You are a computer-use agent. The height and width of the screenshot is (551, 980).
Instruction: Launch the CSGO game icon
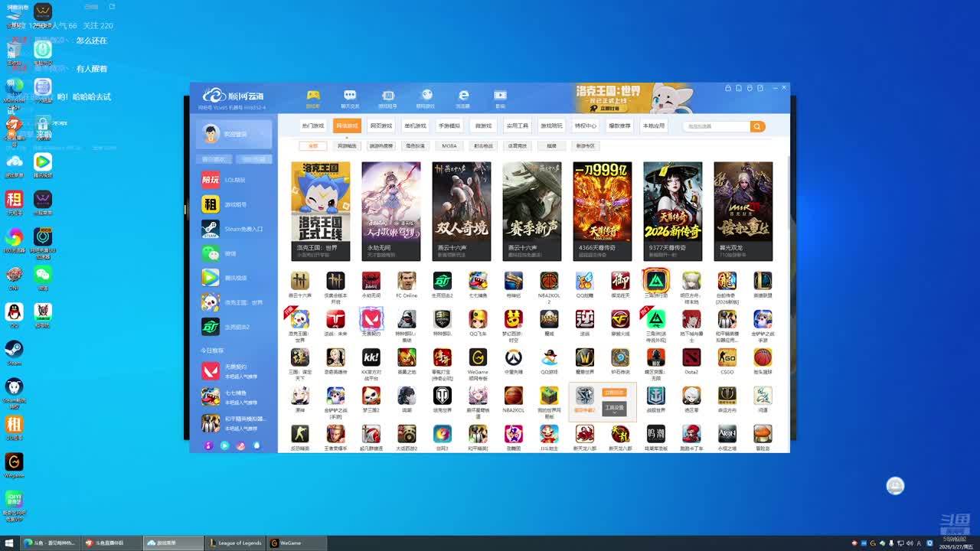point(727,357)
